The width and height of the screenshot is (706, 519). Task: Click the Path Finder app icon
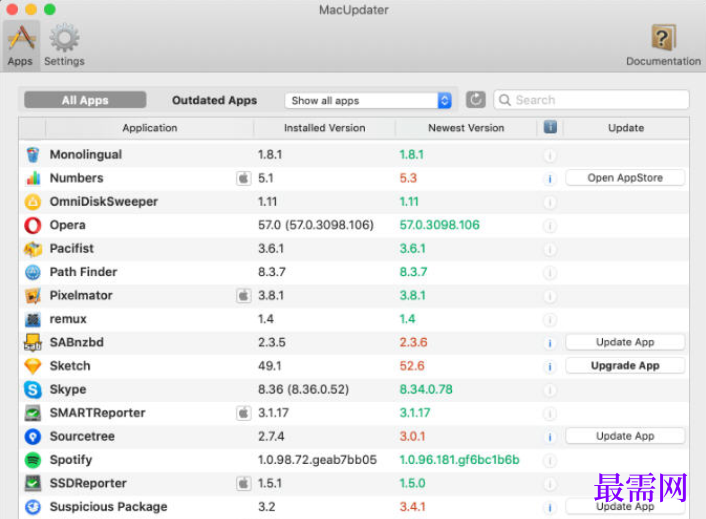(x=33, y=272)
